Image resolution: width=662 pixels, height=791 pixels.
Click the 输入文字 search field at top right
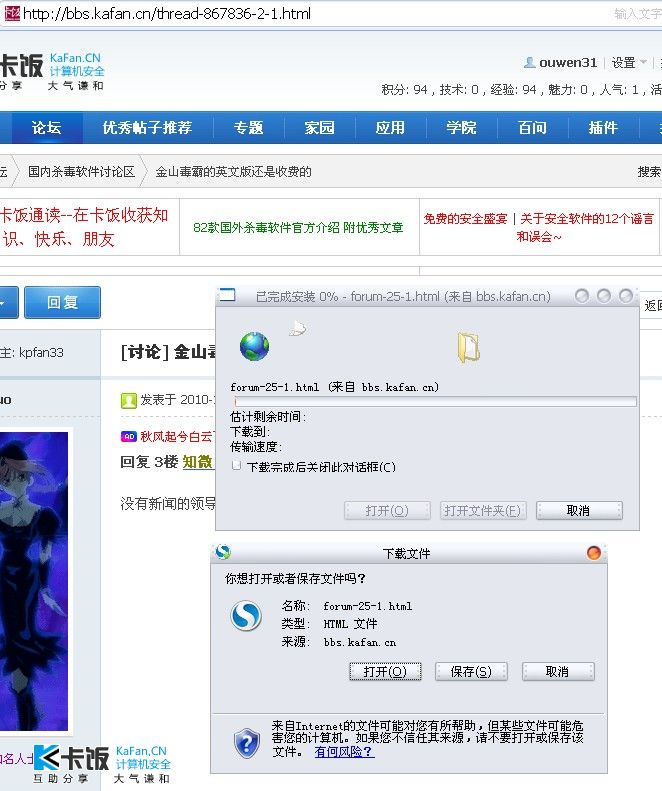pos(637,14)
